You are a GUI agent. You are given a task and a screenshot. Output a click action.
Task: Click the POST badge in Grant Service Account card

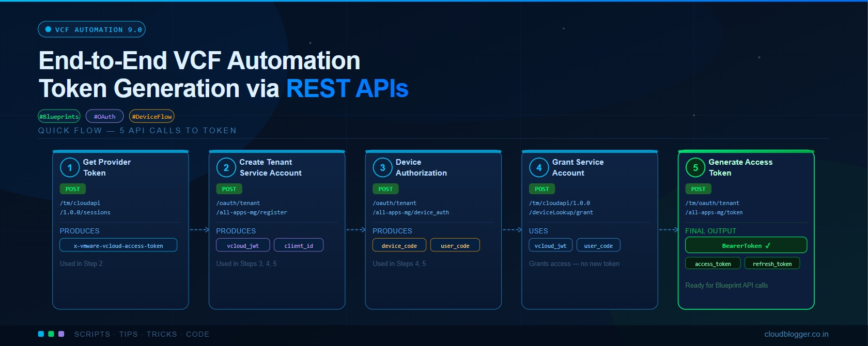(542, 189)
